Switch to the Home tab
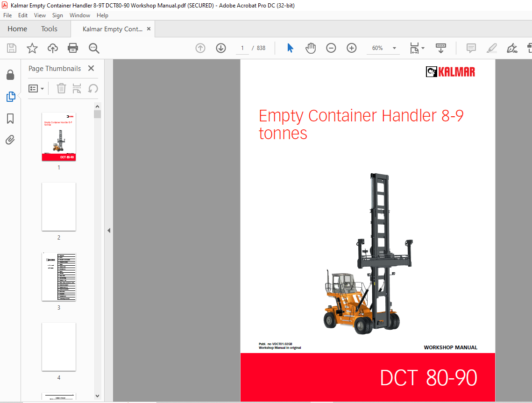This screenshot has width=532, height=403. (x=17, y=29)
